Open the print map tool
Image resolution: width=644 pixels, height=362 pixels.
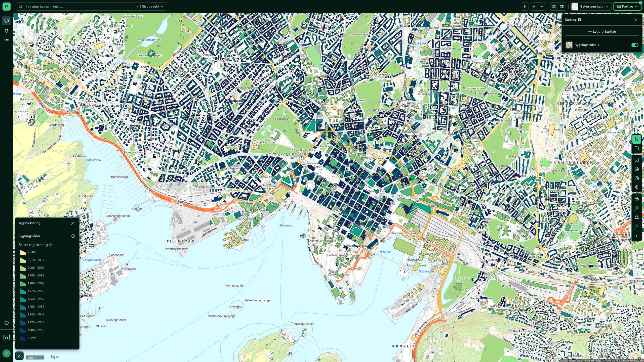636,169
